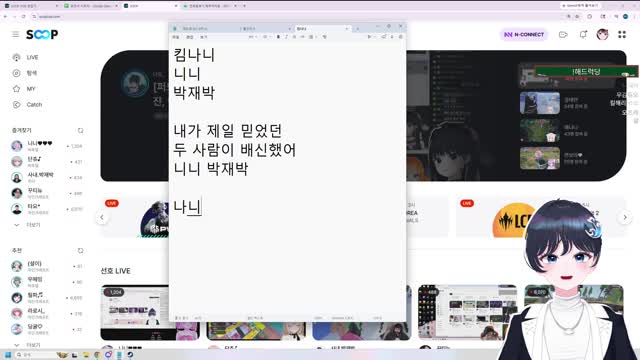
Task: Reload the browser page
Action: point(23,16)
